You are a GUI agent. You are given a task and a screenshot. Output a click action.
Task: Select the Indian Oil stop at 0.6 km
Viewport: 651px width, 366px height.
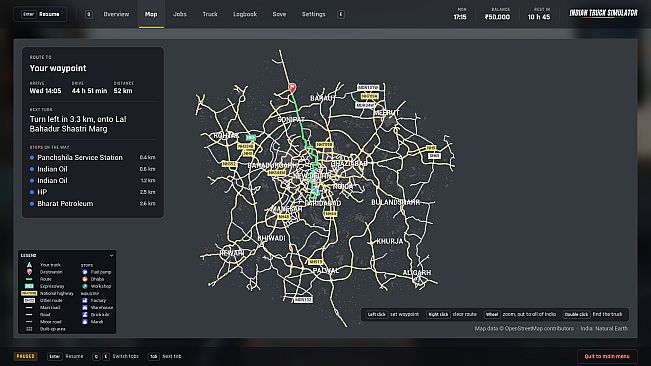[x=93, y=169]
